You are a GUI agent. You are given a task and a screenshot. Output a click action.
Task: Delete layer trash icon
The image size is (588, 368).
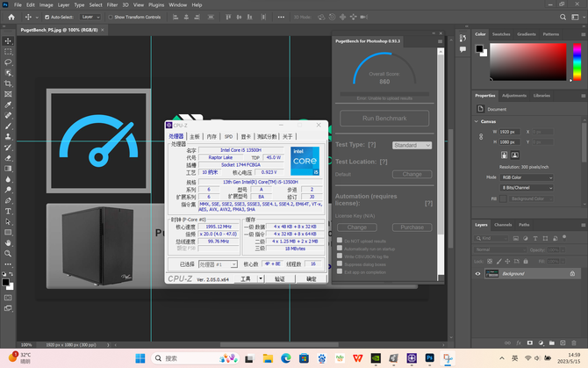(x=574, y=343)
